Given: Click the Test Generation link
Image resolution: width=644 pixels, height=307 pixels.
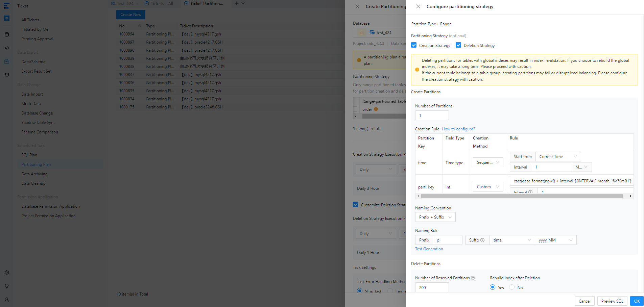Looking at the screenshot, I should pos(429,249).
